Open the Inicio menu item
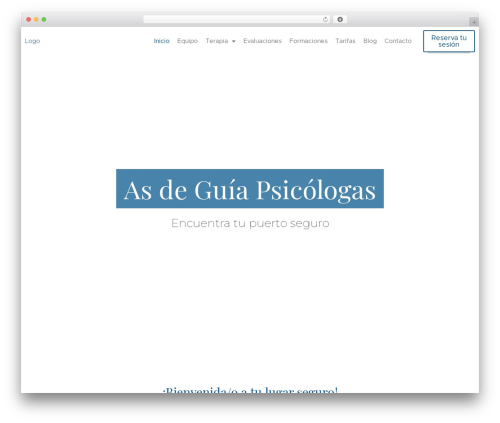The height and width of the screenshot is (423, 500). point(161,41)
